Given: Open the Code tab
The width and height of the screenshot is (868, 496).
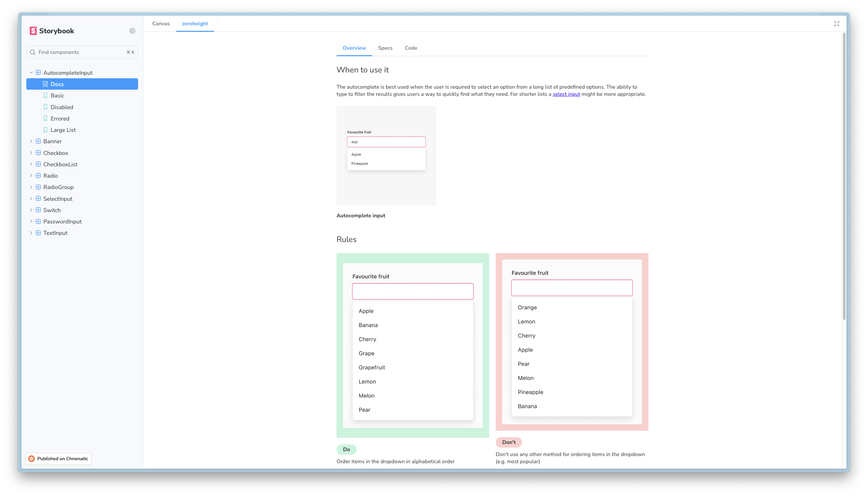Looking at the screenshot, I should pos(411,48).
